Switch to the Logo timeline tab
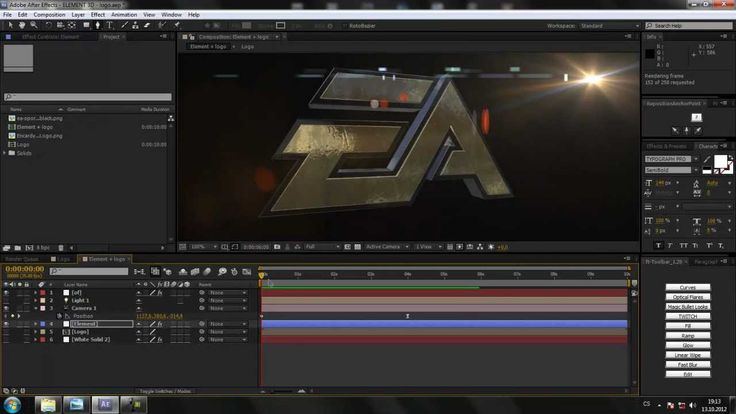736x414 pixels. point(63,259)
